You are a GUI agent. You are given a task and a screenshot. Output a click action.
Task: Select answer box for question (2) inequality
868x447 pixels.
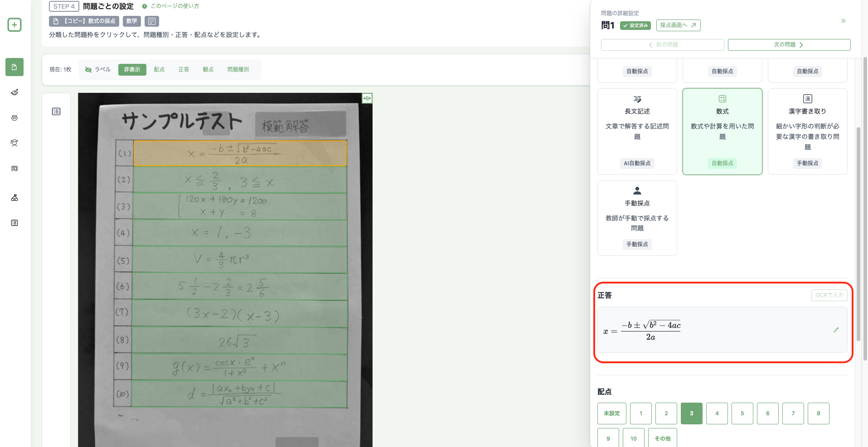(x=240, y=180)
